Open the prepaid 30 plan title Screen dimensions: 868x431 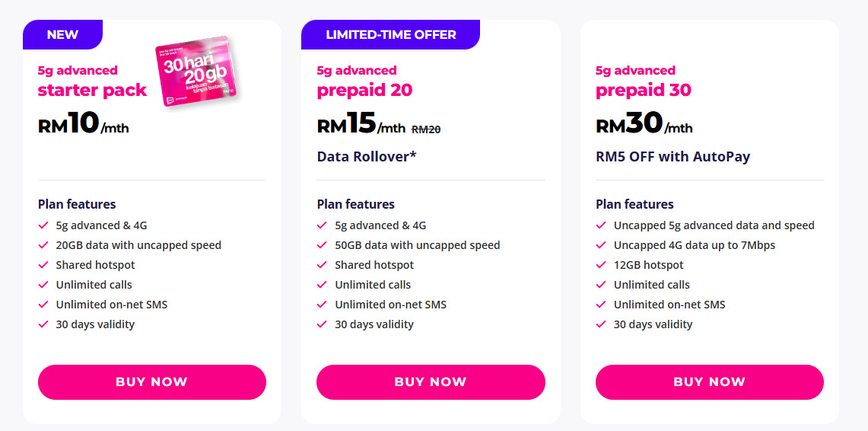click(x=644, y=91)
